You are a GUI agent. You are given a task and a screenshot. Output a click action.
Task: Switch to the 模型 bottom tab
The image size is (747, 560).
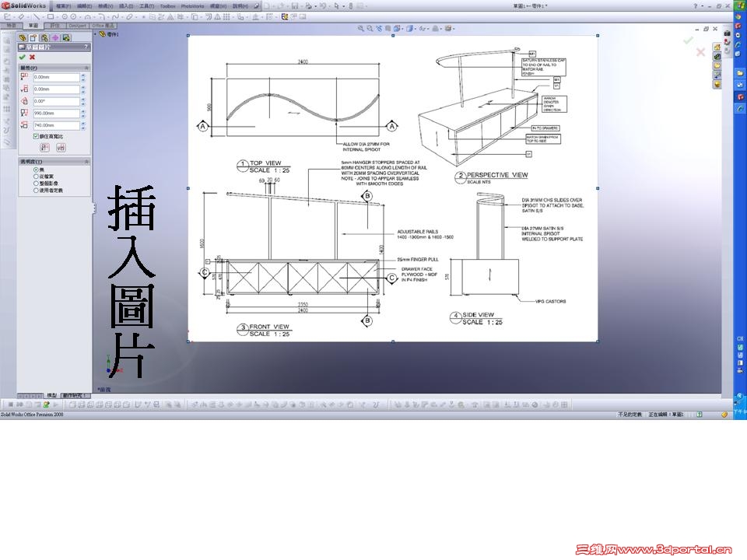[x=52, y=395]
